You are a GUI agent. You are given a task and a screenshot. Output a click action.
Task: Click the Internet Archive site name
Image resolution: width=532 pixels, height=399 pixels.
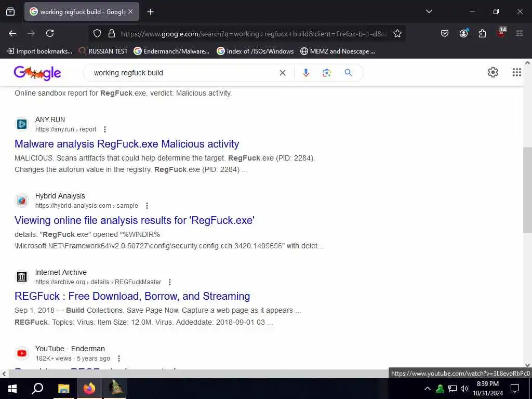(61, 272)
